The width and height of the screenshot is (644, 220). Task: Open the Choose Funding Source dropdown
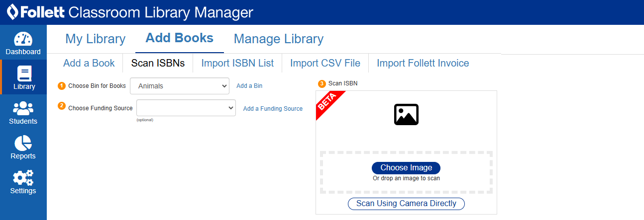[x=186, y=108]
